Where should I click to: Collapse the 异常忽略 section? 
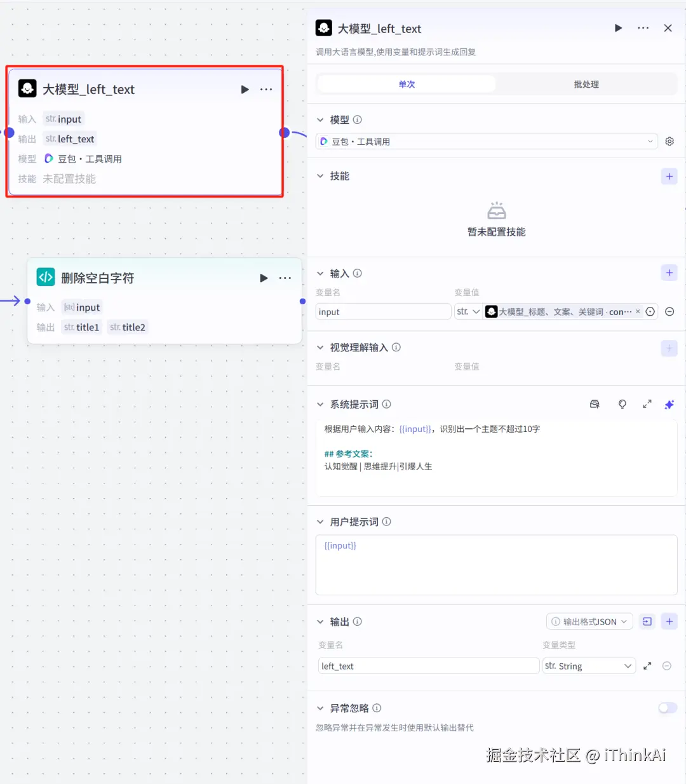[320, 708]
